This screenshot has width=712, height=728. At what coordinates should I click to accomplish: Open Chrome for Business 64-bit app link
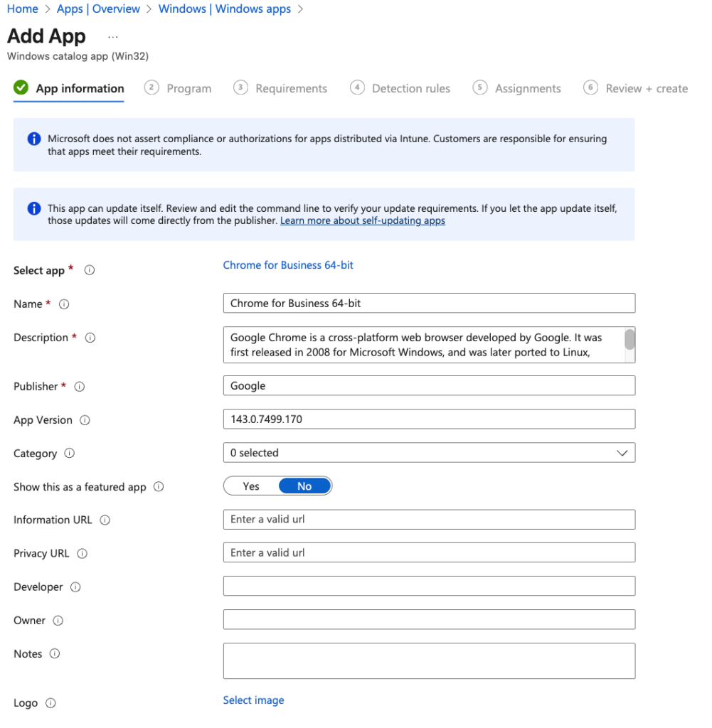[x=288, y=265]
